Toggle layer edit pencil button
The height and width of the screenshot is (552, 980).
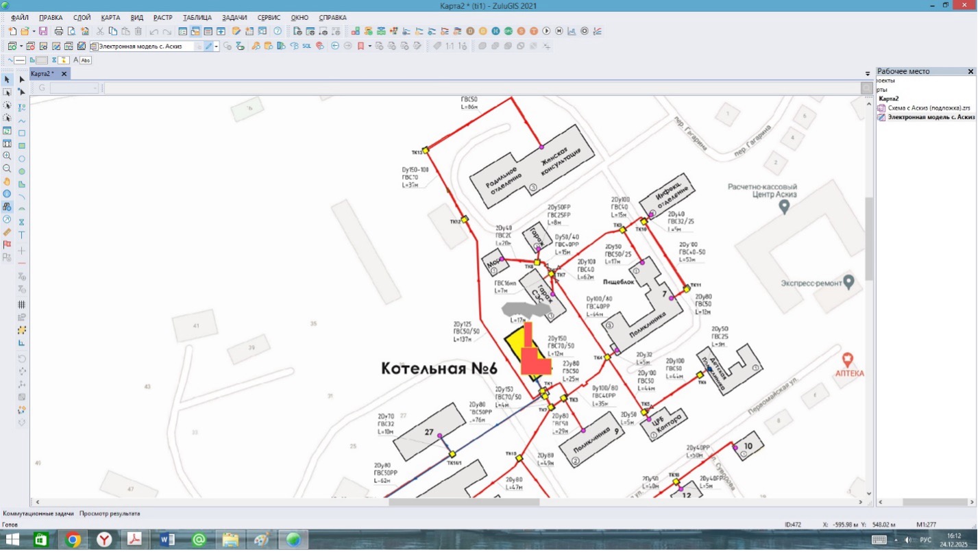(208, 46)
